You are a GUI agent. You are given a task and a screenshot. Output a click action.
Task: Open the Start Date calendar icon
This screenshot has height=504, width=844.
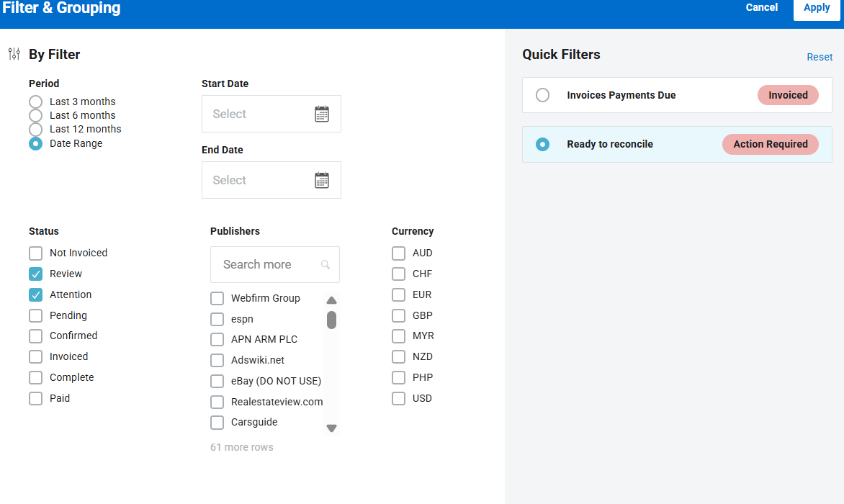tap(322, 114)
